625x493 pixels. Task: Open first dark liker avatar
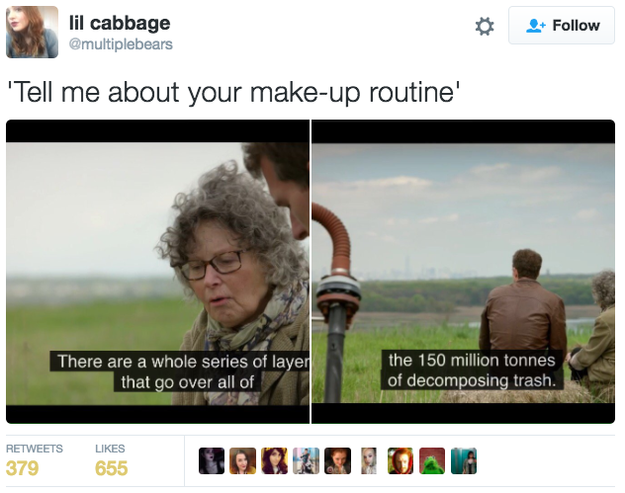pos(212,461)
